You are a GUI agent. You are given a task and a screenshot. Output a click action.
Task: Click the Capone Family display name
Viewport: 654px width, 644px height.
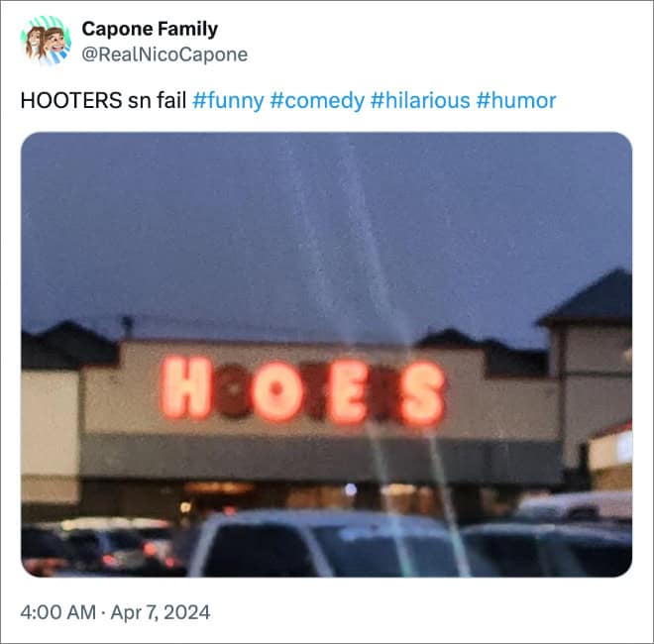pos(150,29)
